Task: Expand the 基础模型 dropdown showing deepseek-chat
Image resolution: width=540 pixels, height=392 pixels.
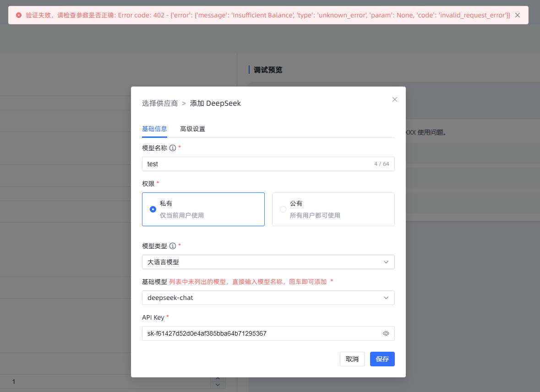Action: tap(268, 298)
